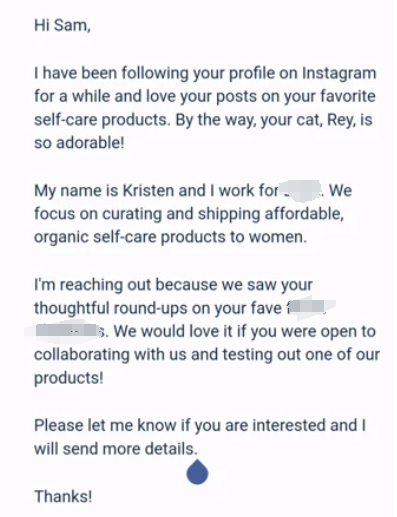Place cursor on the name Sam in greeting

72,25
